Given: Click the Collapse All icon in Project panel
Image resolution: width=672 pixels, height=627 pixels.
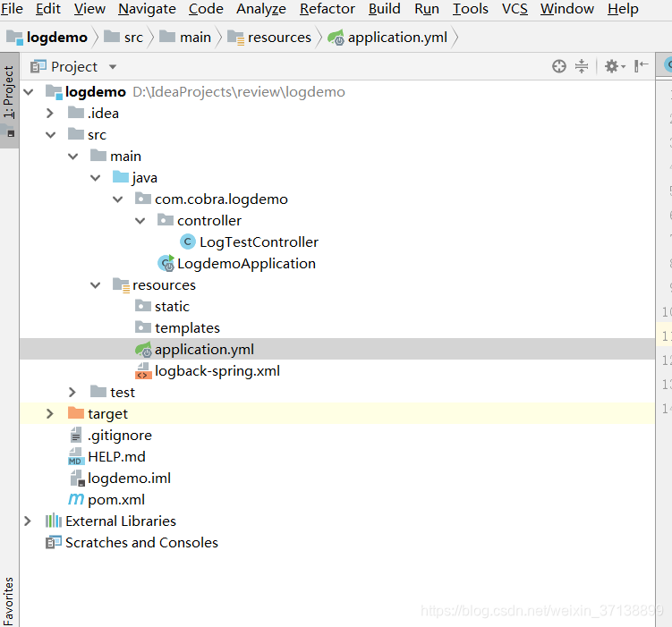Looking at the screenshot, I should [x=582, y=66].
